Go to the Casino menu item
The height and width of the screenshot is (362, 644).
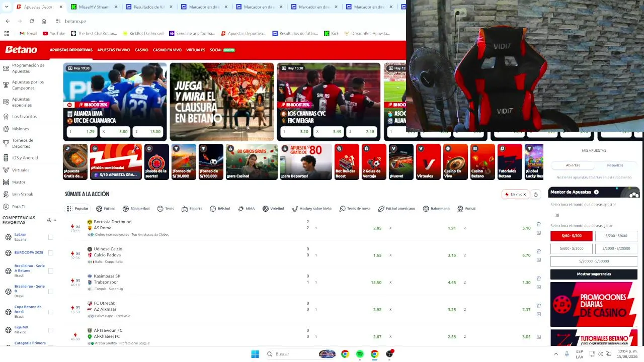pyautogui.click(x=141, y=50)
